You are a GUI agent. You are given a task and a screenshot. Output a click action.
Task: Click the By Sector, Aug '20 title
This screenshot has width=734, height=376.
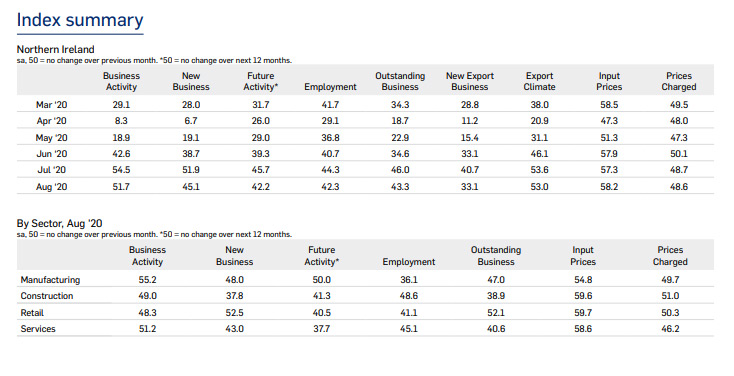[59, 223]
